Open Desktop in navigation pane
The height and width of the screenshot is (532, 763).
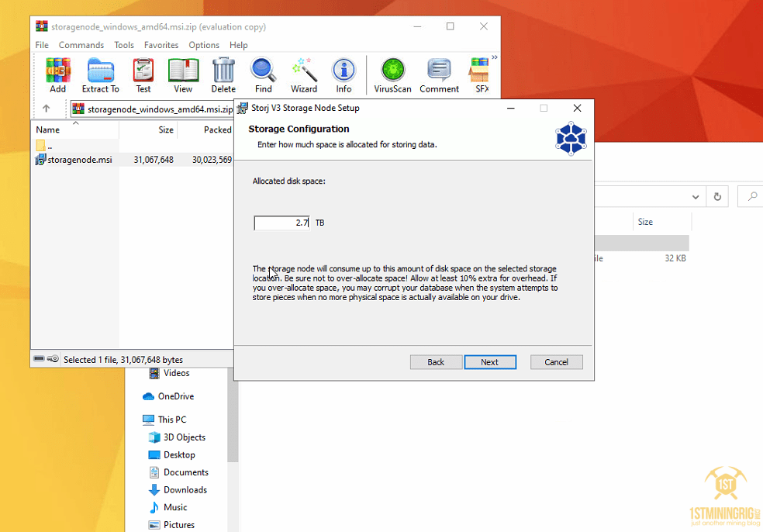tap(172, 454)
